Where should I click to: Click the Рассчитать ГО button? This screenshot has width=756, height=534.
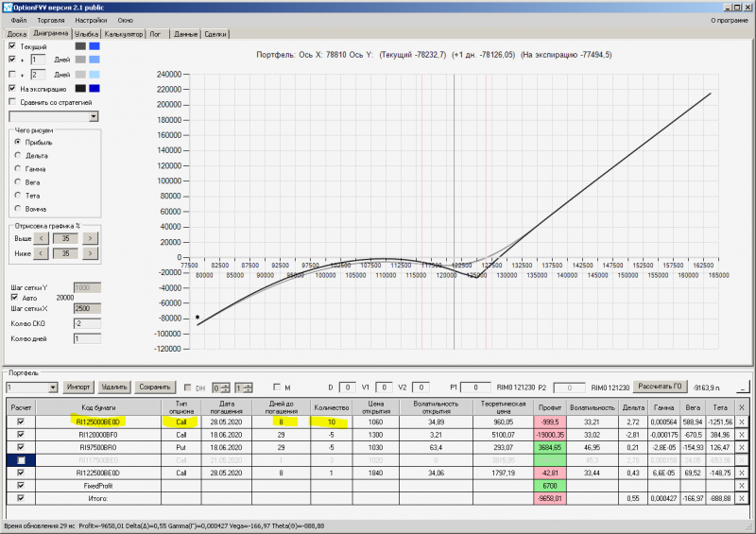pyautogui.click(x=660, y=387)
